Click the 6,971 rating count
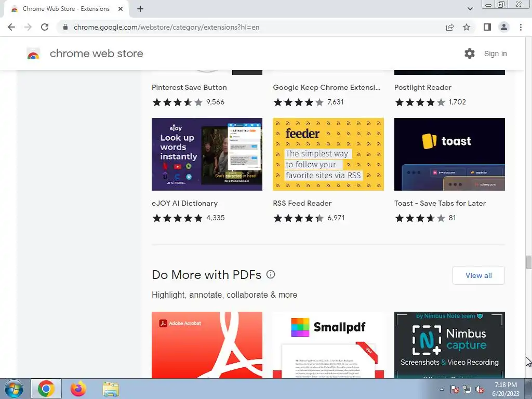Viewport: 532px width, 399px height. click(336, 218)
